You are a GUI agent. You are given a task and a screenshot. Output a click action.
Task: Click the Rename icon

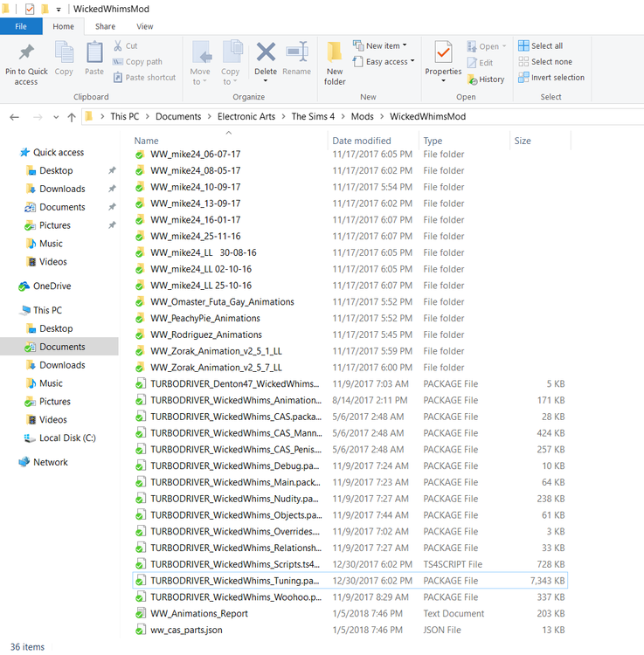point(297,52)
